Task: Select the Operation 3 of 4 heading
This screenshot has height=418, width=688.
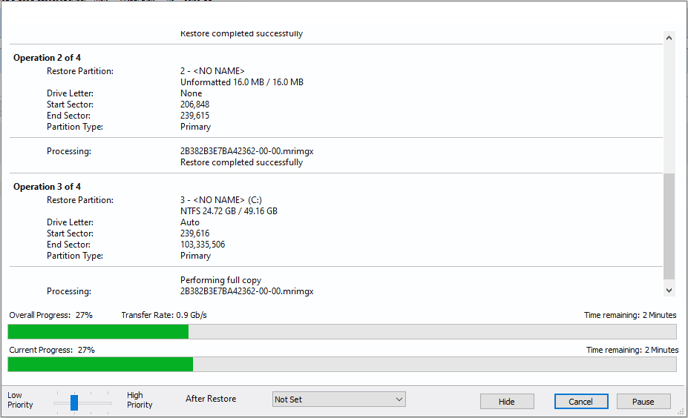Action: tap(48, 187)
